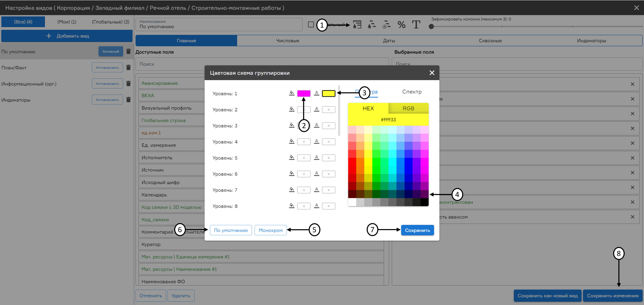644x305 pixels.
Task: Delete the Индикаторы view
Action: (x=129, y=99)
